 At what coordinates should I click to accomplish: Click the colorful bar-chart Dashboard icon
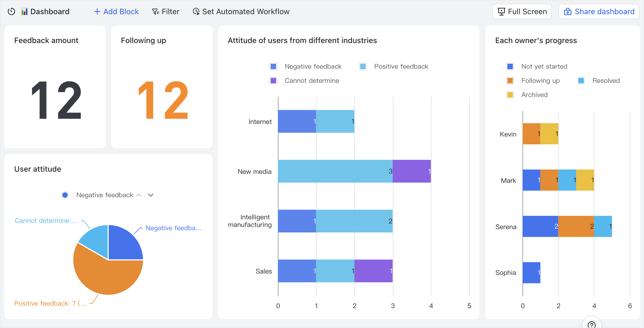coord(25,11)
